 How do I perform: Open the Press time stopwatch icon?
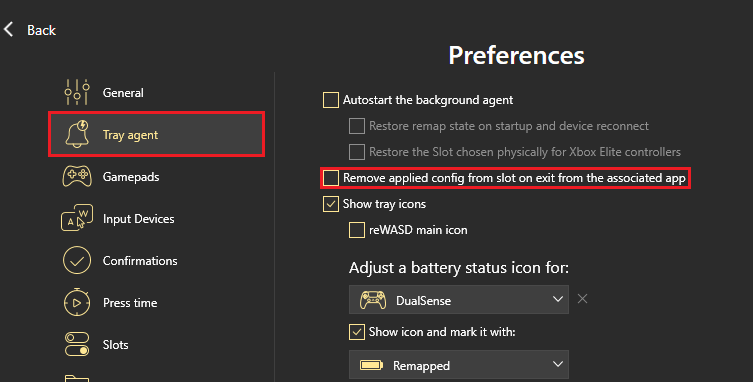(x=77, y=302)
